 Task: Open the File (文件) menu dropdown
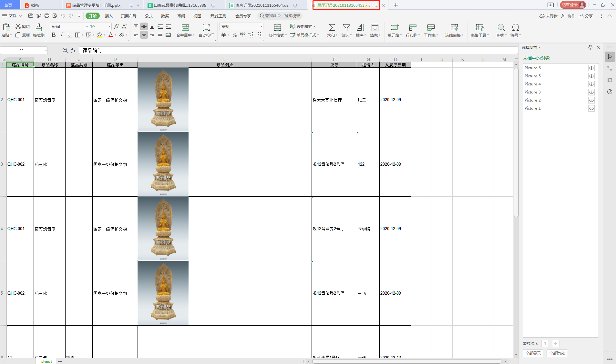pos(12,16)
